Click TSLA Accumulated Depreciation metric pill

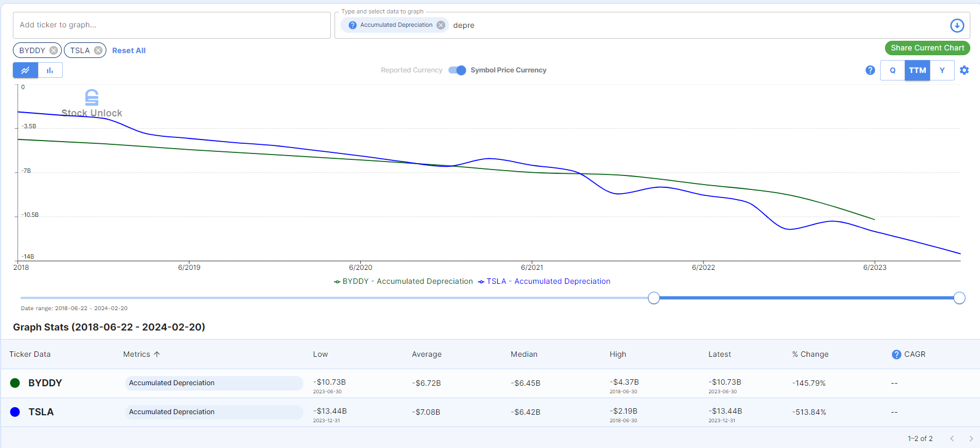(x=214, y=412)
